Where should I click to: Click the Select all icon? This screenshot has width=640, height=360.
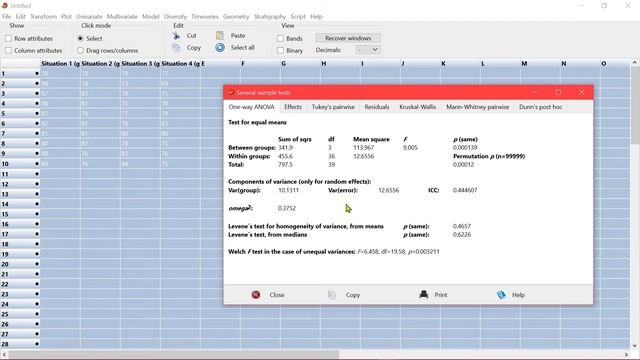tap(220, 48)
